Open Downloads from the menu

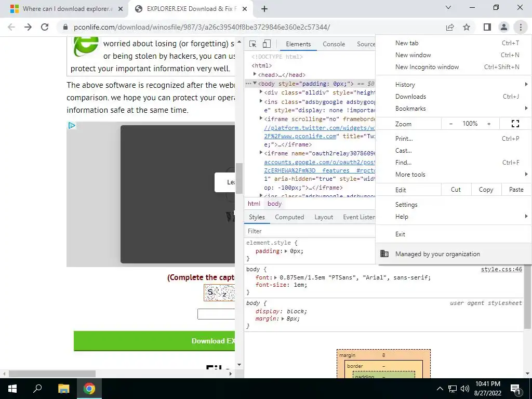point(454,97)
